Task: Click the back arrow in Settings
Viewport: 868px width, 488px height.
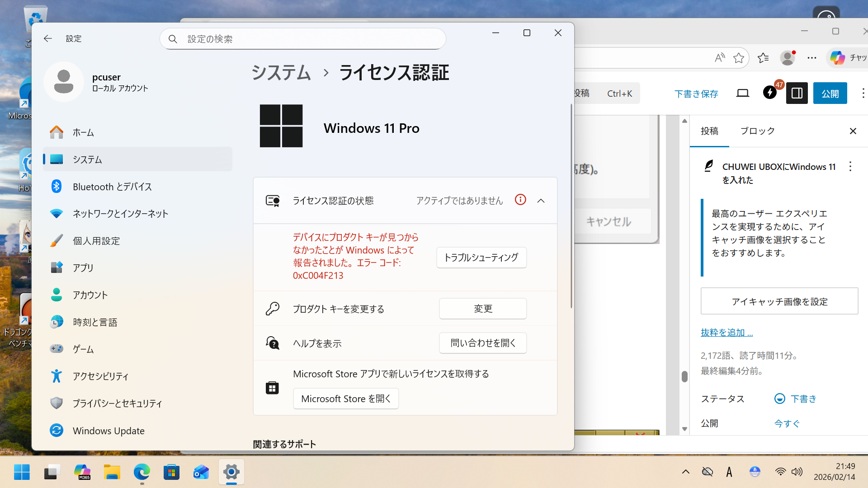Action: (48, 39)
